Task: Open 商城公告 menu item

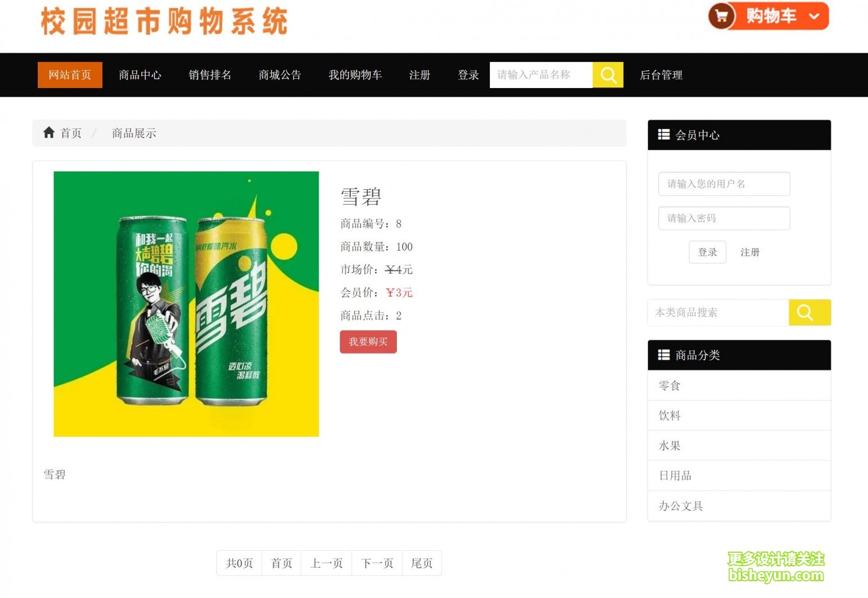Action: (x=280, y=75)
